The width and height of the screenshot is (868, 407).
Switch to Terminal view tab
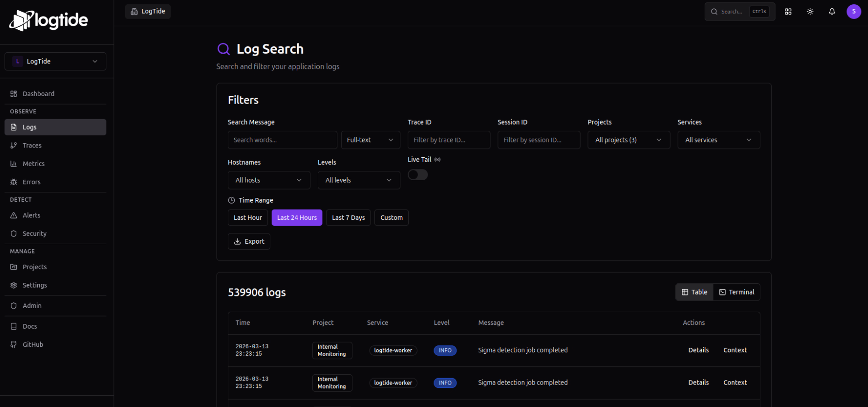(737, 292)
